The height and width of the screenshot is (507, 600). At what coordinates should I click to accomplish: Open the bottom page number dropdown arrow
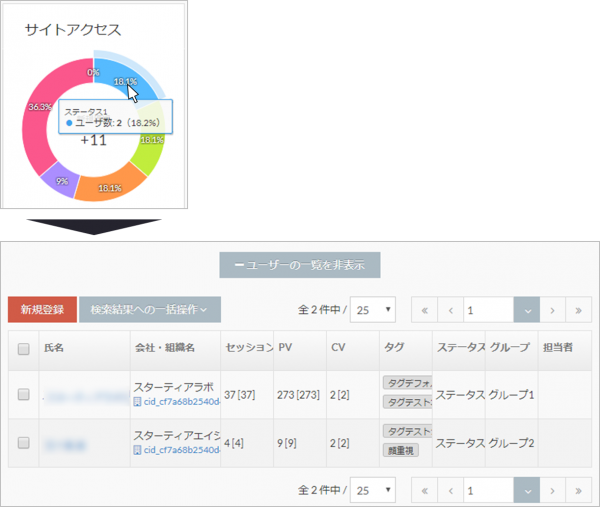point(527,490)
